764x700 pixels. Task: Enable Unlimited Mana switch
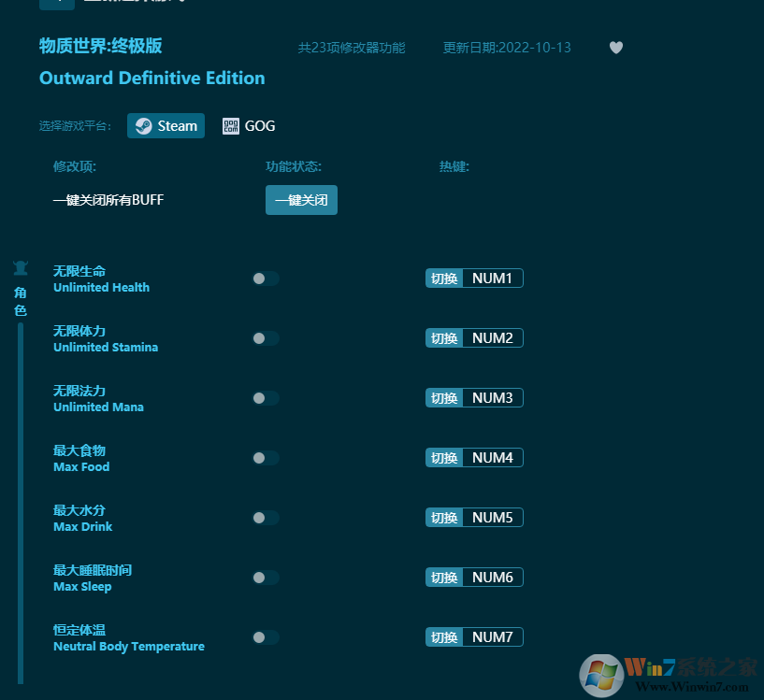(266, 398)
